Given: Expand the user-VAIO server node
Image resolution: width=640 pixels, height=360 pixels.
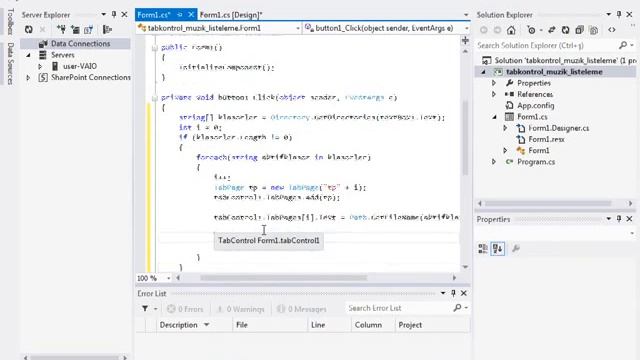Looking at the screenshot, I should coord(40,66).
